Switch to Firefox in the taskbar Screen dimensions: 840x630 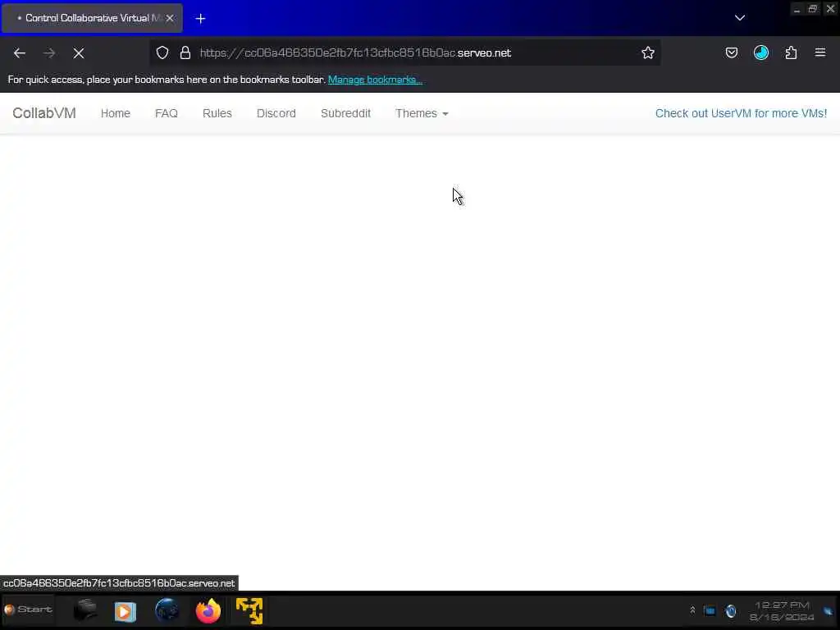point(208,610)
